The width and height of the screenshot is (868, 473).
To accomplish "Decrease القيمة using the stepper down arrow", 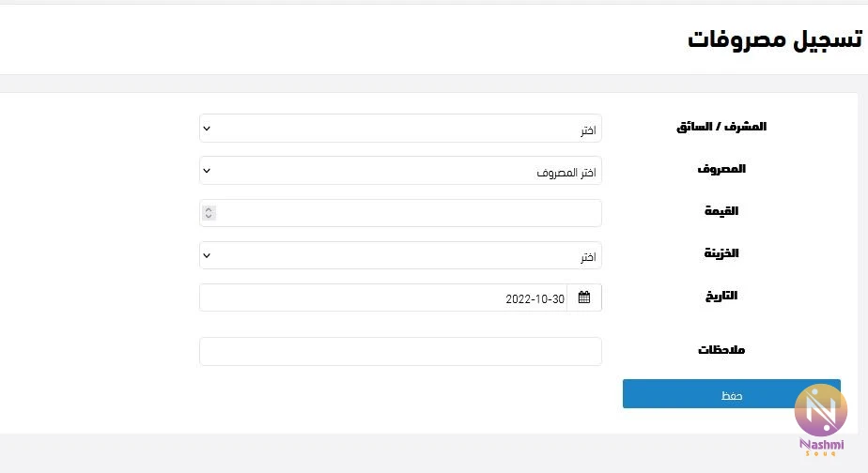I will coord(209,216).
